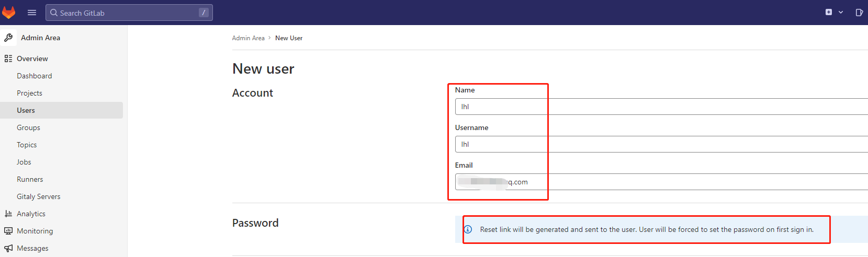
Task: Click the Monitoring screen icon
Action: [8, 231]
